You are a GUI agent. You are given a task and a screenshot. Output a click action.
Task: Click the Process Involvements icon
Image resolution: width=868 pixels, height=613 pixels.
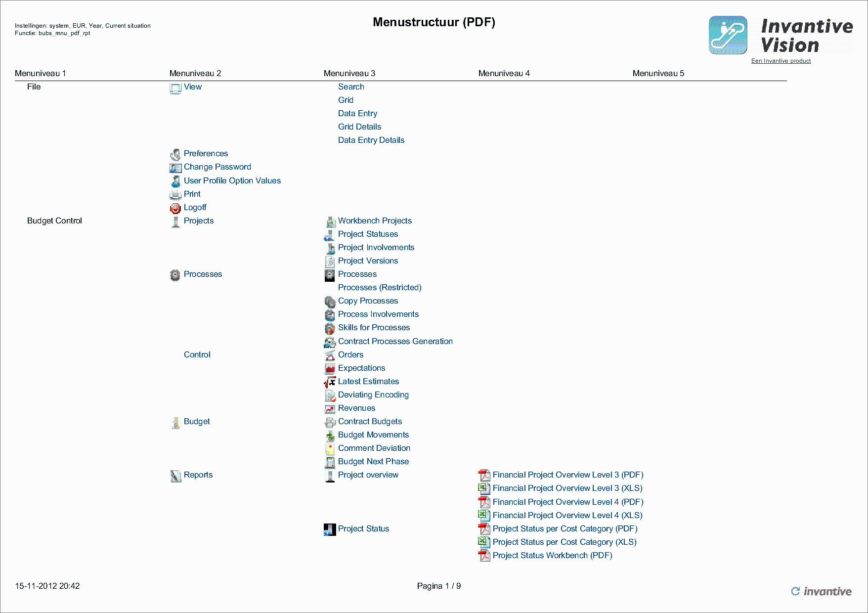[x=330, y=315]
